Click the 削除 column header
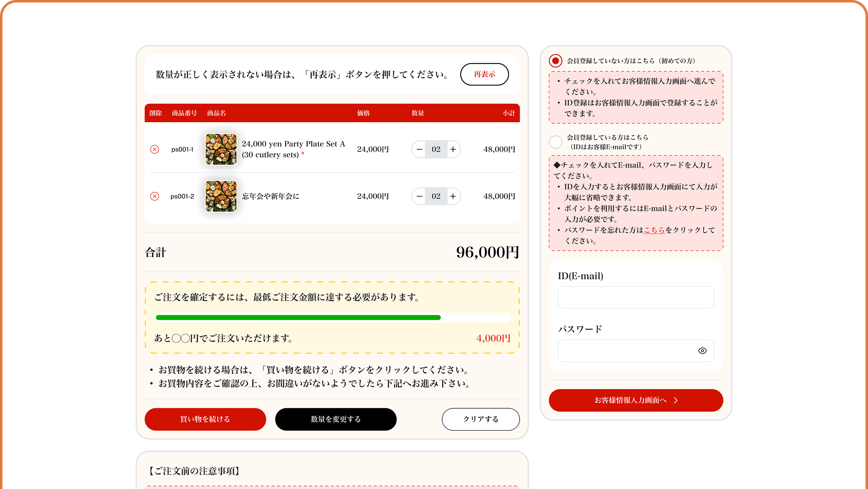Viewport: 868px width, 489px height. pos(155,113)
